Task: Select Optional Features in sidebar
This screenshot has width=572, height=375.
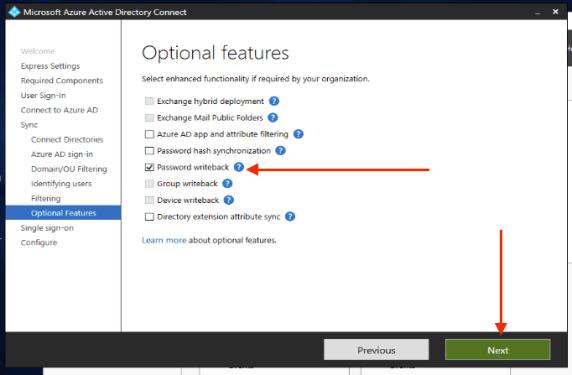Action: [63, 213]
